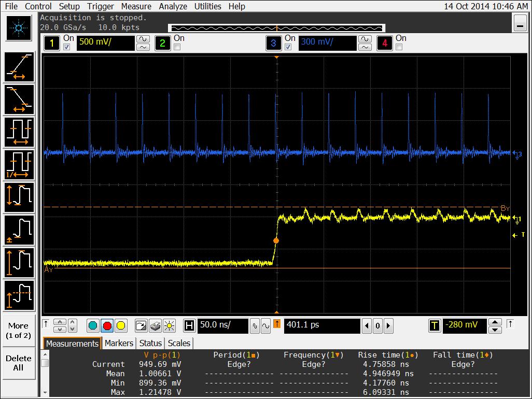Switch to the Status tab
532x399 pixels.
click(150, 343)
